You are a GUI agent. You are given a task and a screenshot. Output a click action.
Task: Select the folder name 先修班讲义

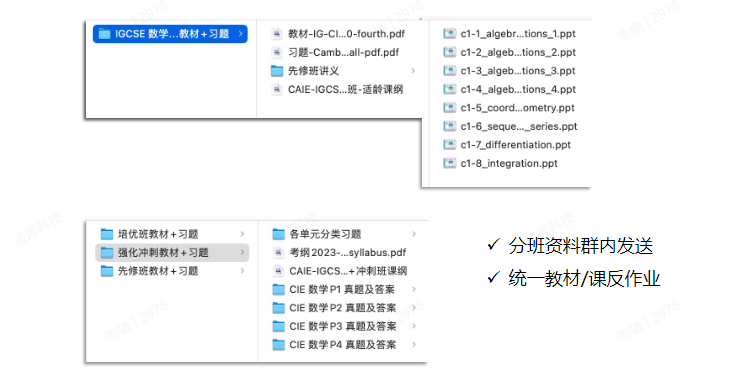pyautogui.click(x=313, y=71)
